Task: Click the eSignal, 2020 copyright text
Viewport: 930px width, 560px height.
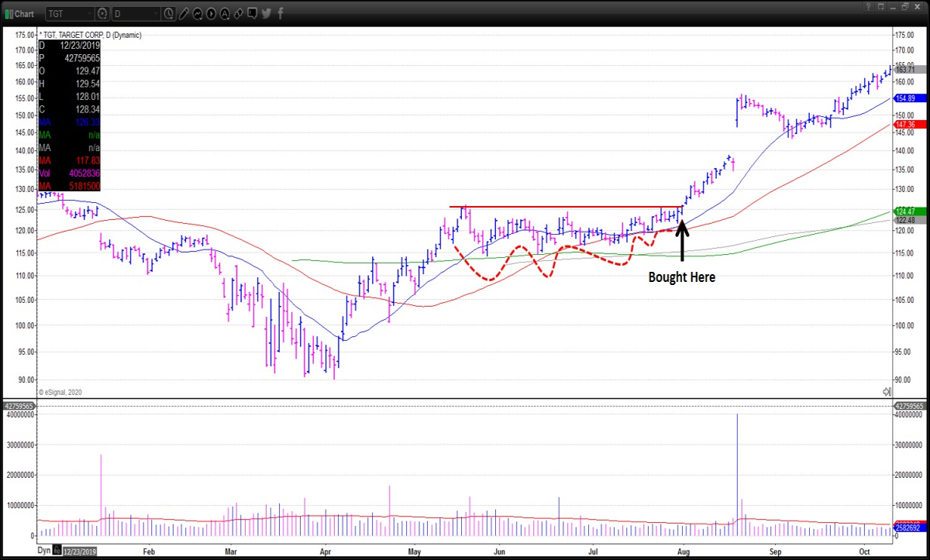Action: (x=60, y=393)
